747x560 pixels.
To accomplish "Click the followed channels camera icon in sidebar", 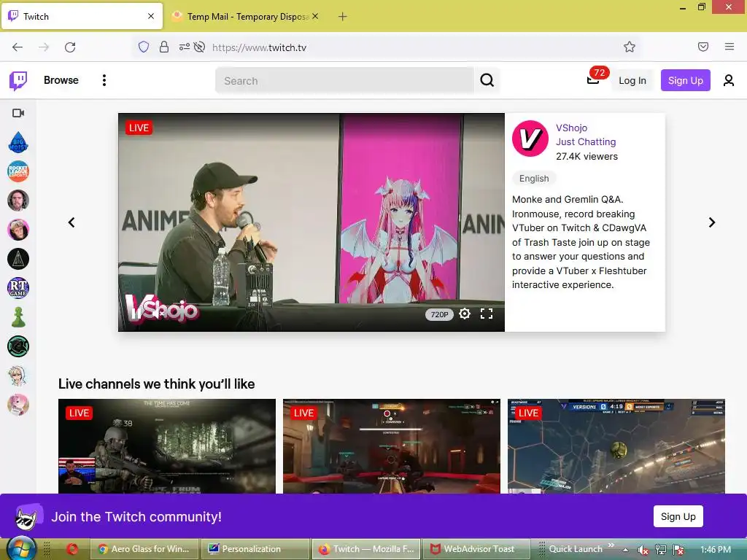I will [18, 113].
